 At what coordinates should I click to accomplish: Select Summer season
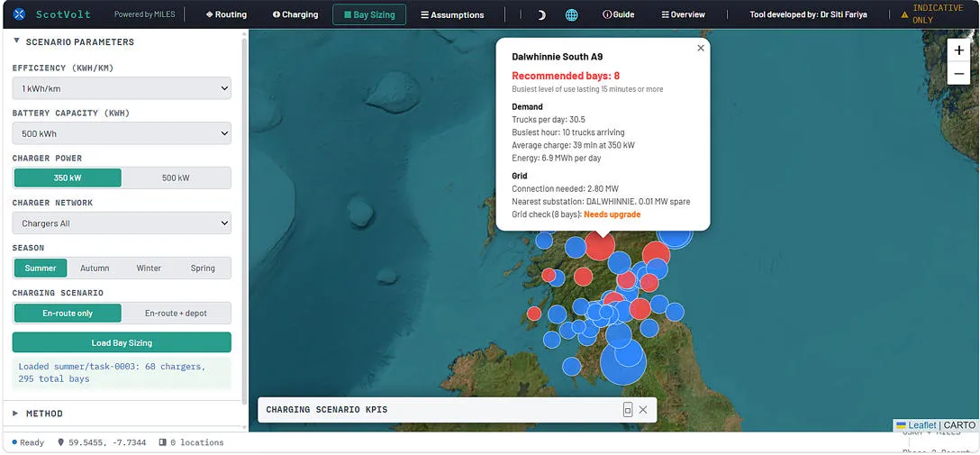[x=41, y=268]
